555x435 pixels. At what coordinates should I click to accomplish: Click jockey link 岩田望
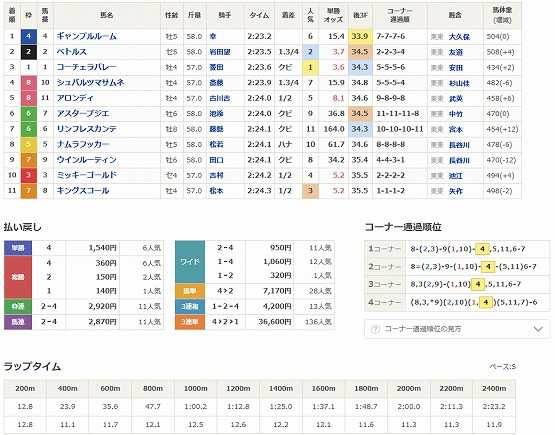[219, 52]
